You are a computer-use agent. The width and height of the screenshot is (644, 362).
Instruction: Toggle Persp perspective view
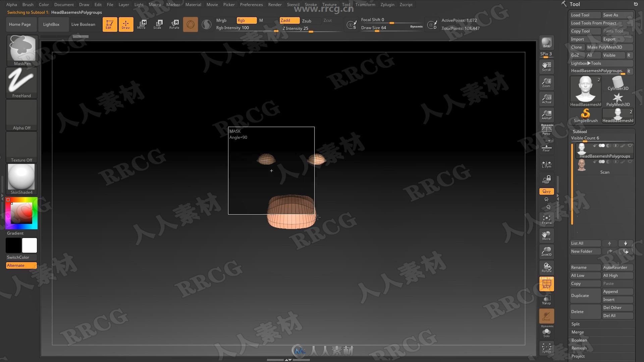[546, 130]
